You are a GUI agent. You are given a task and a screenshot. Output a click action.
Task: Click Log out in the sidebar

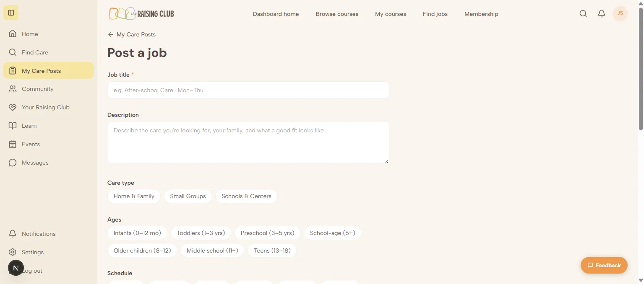pyautogui.click(x=49, y=271)
